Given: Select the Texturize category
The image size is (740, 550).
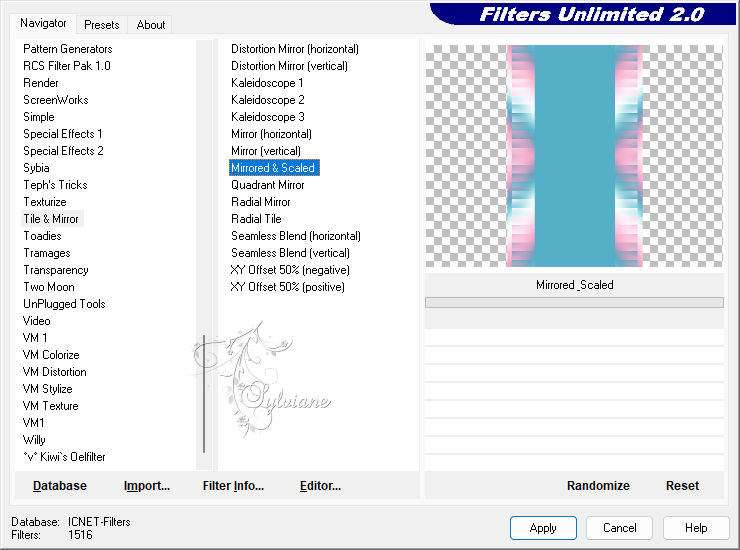Looking at the screenshot, I should pos(45,202).
